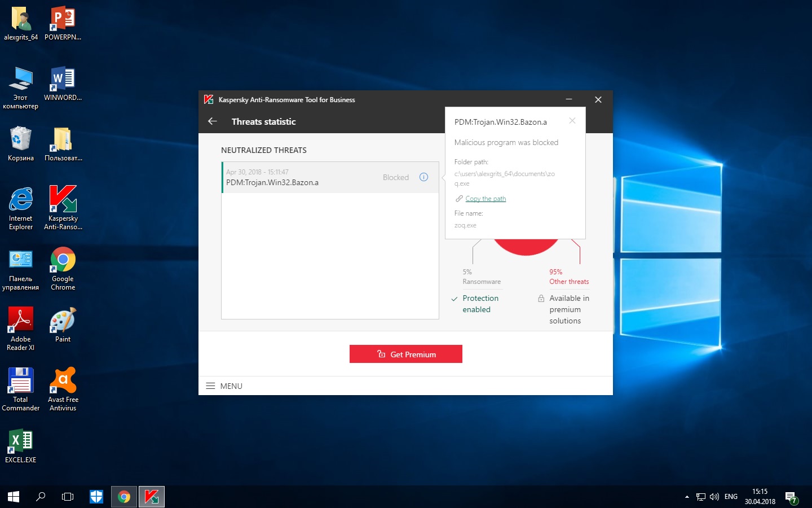Open the ENG language switcher
Screen dimensions: 812x508
[731, 497]
